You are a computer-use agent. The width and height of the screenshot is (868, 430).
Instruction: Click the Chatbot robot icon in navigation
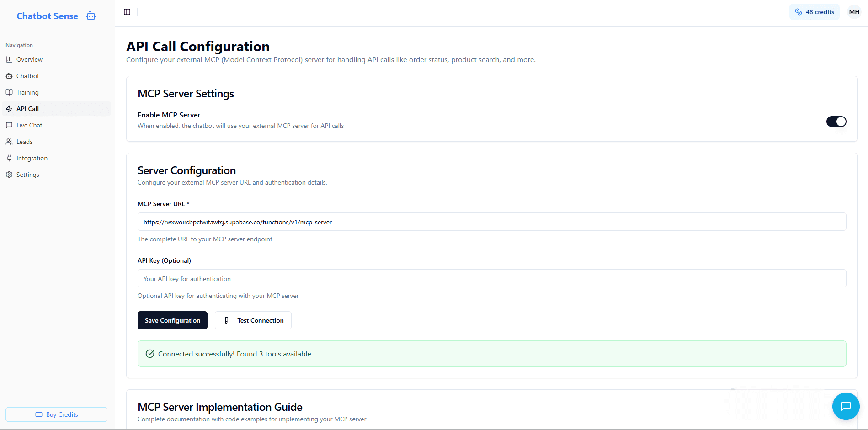coord(10,76)
